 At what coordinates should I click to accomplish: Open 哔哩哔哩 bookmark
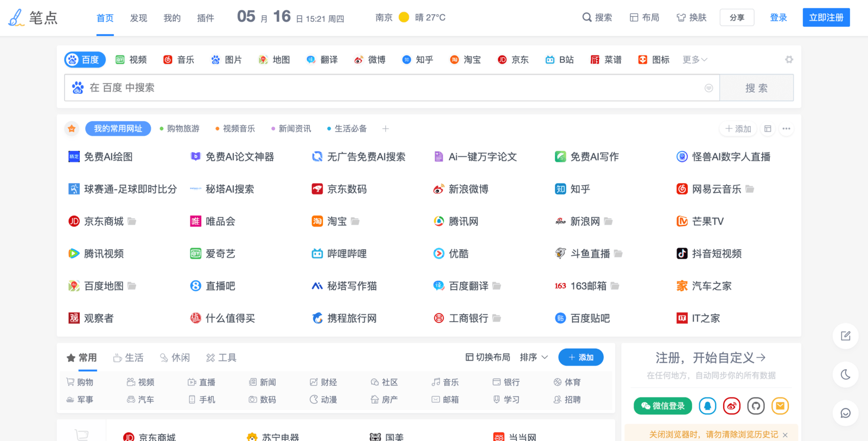coord(339,254)
